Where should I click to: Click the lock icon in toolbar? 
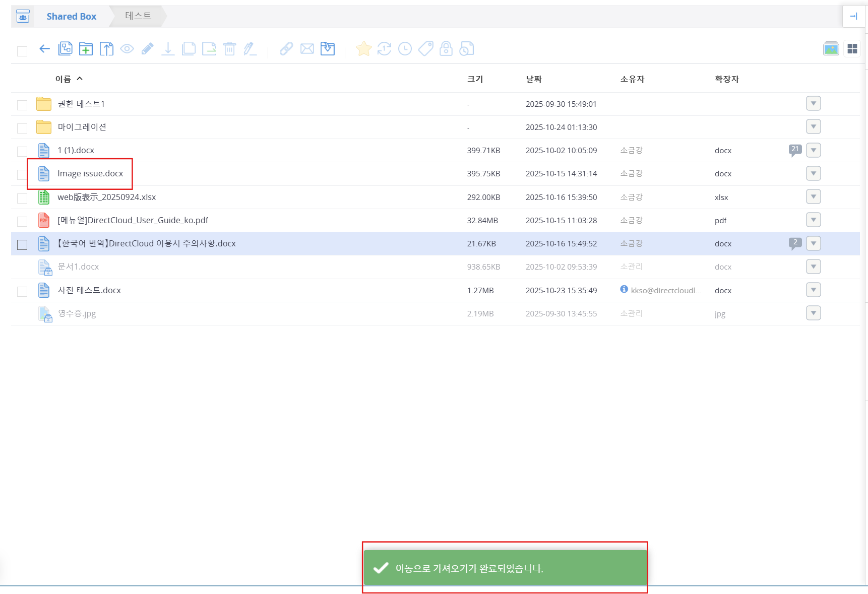pos(446,49)
